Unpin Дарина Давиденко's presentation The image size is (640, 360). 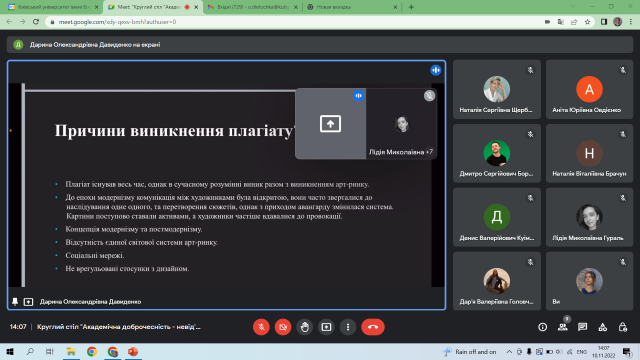tap(15, 302)
